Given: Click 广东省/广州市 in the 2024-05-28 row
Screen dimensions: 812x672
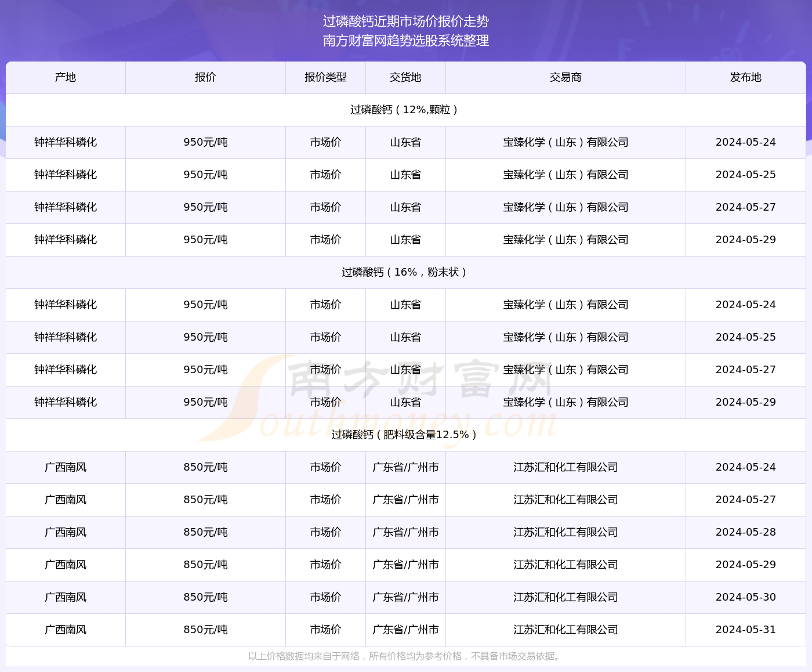Looking at the screenshot, I should (x=405, y=532).
